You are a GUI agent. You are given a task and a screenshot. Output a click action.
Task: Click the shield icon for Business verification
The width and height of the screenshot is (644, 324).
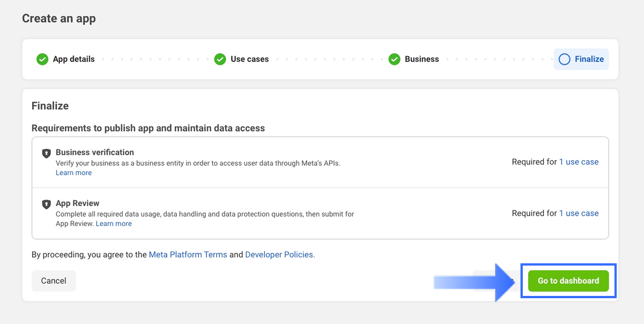(x=46, y=153)
